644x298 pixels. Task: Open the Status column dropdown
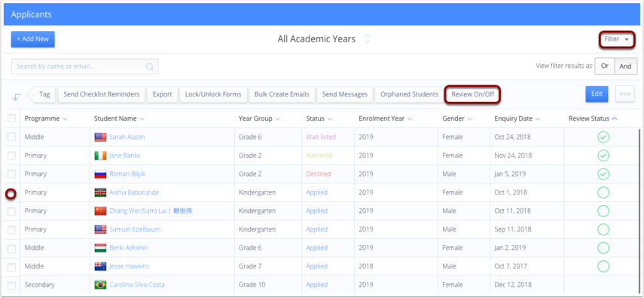click(x=330, y=119)
